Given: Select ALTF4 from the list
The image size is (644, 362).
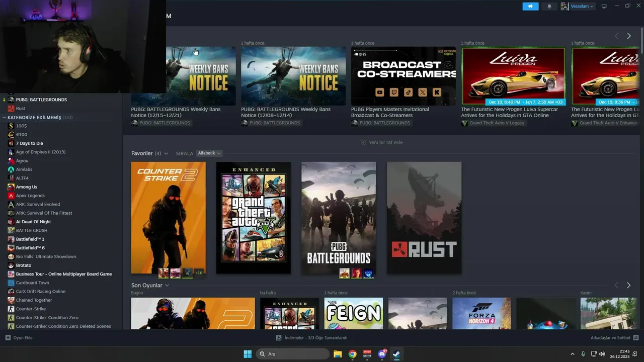Looking at the screenshot, I should (x=22, y=178).
